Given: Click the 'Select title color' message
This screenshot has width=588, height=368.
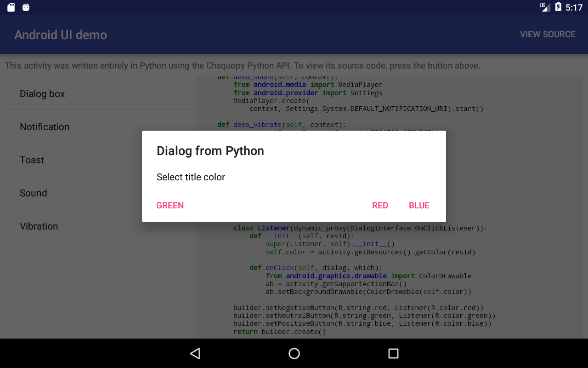Looking at the screenshot, I should coord(191,177).
